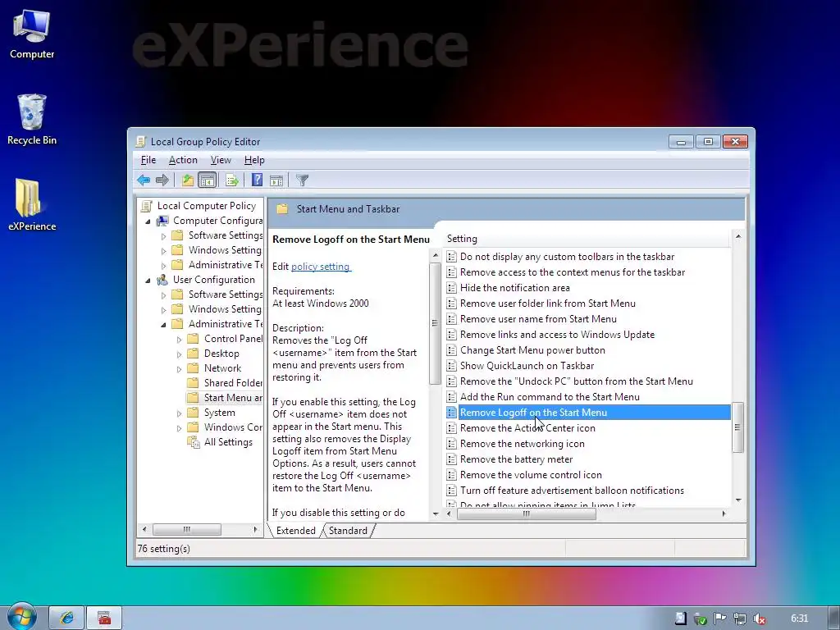
Task: Click the policy setting link
Action: [x=321, y=267]
